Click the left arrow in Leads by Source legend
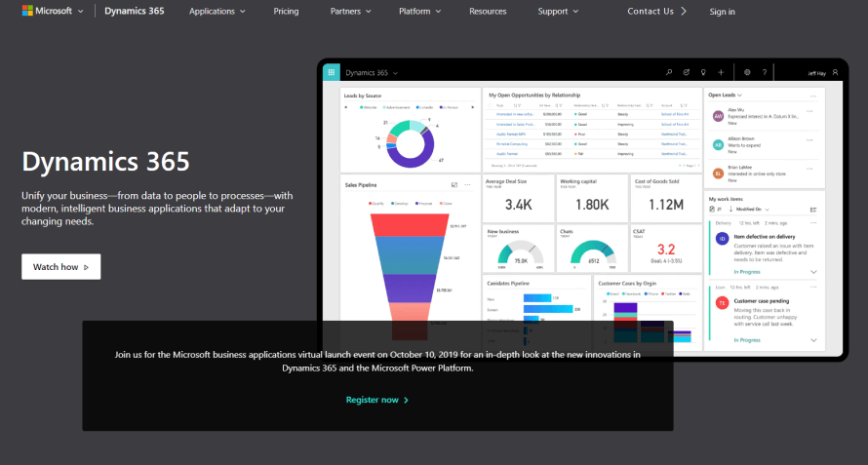 346,107
